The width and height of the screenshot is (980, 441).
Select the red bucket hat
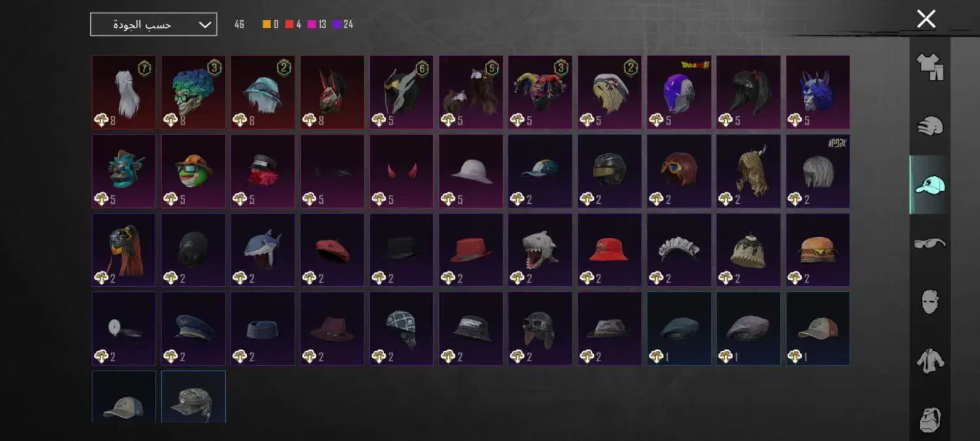coord(610,250)
